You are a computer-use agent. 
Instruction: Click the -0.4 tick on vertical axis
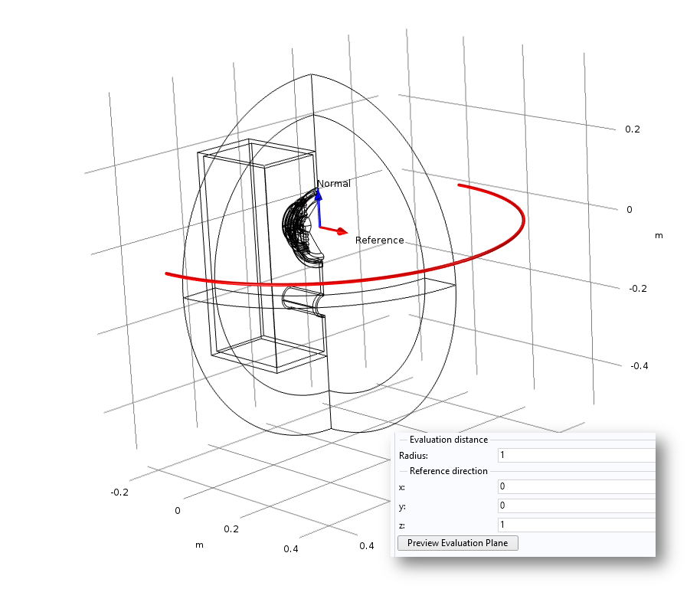639,365
